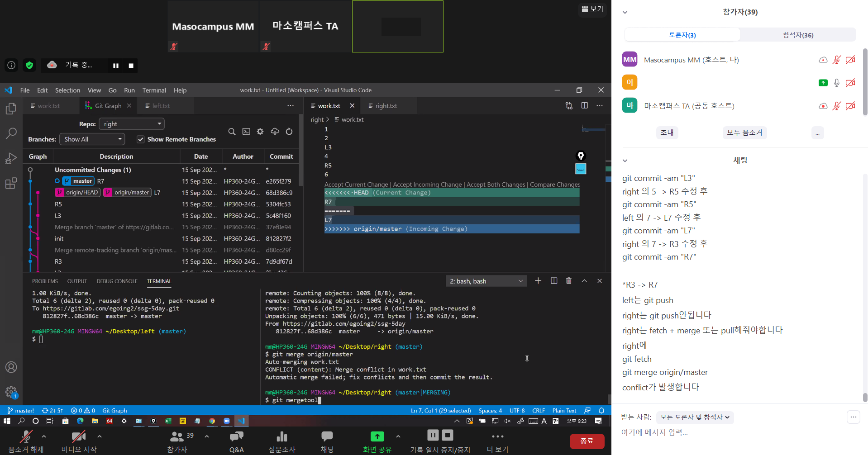
Task: Open Git Graph repository settings gear
Action: (260, 132)
